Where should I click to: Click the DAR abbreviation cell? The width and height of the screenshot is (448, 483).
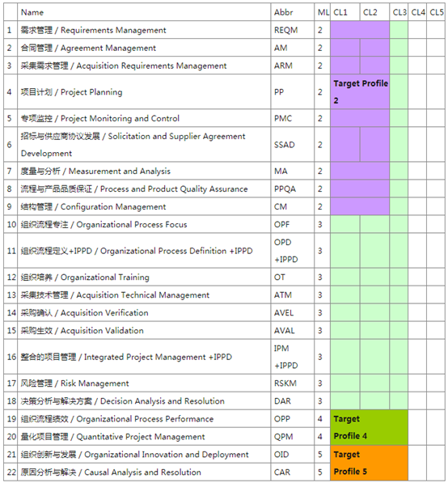[293, 401]
